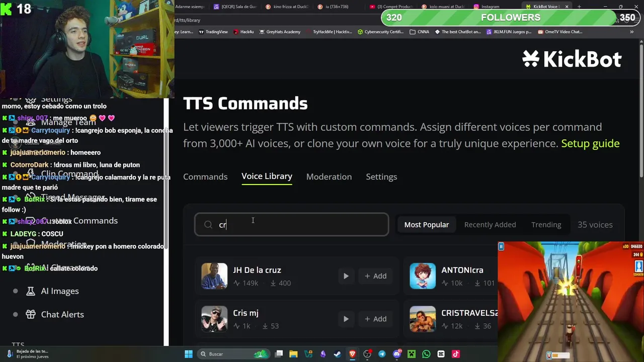
Task: Open CapCut from taskbar
Action: click(x=441, y=354)
